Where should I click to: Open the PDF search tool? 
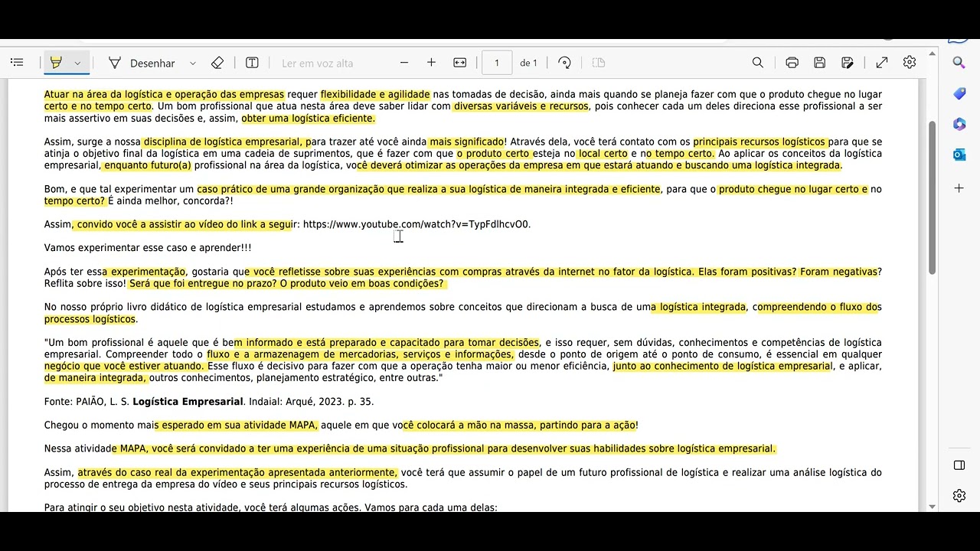coord(758,63)
